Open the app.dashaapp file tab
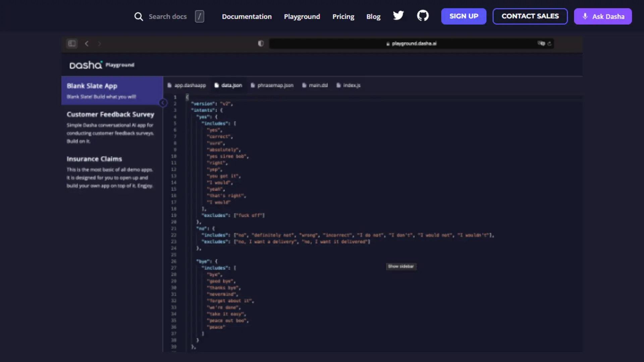 click(186, 85)
